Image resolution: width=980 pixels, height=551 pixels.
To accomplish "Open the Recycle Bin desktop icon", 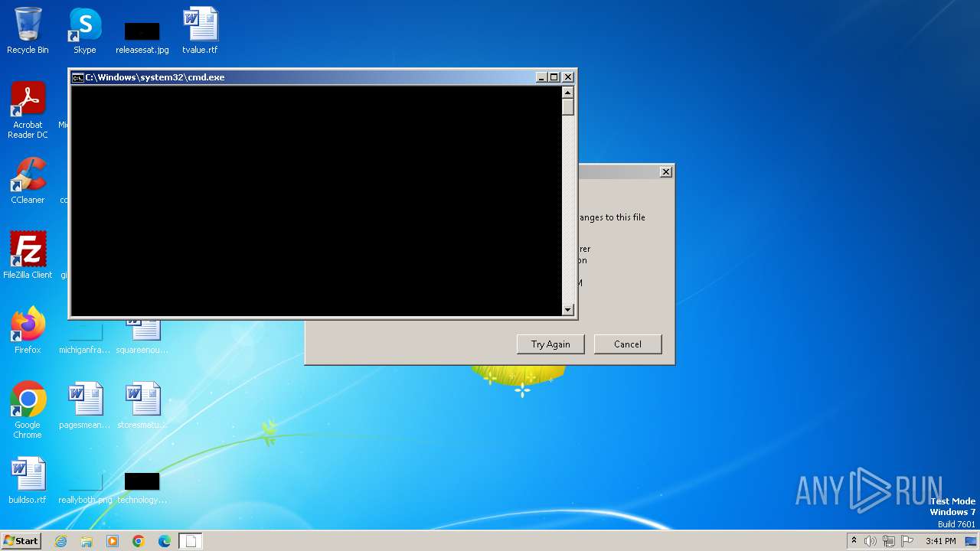I will pyautogui.click(x=28, y=31).
